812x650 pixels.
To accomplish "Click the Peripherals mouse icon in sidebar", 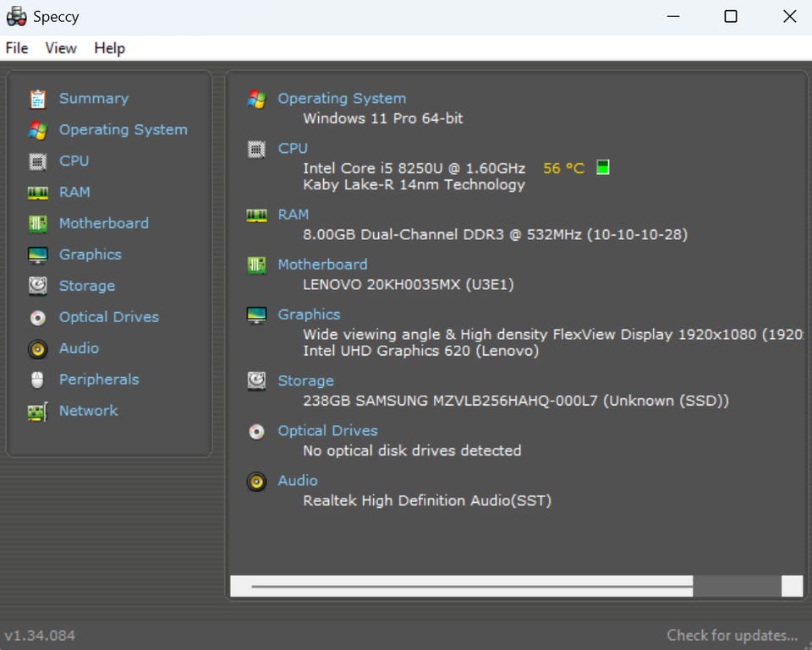I will [x=37, y=380].
